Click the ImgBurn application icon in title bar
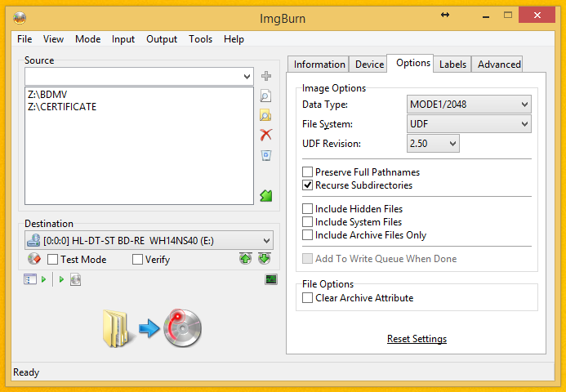 coord(20,17)
